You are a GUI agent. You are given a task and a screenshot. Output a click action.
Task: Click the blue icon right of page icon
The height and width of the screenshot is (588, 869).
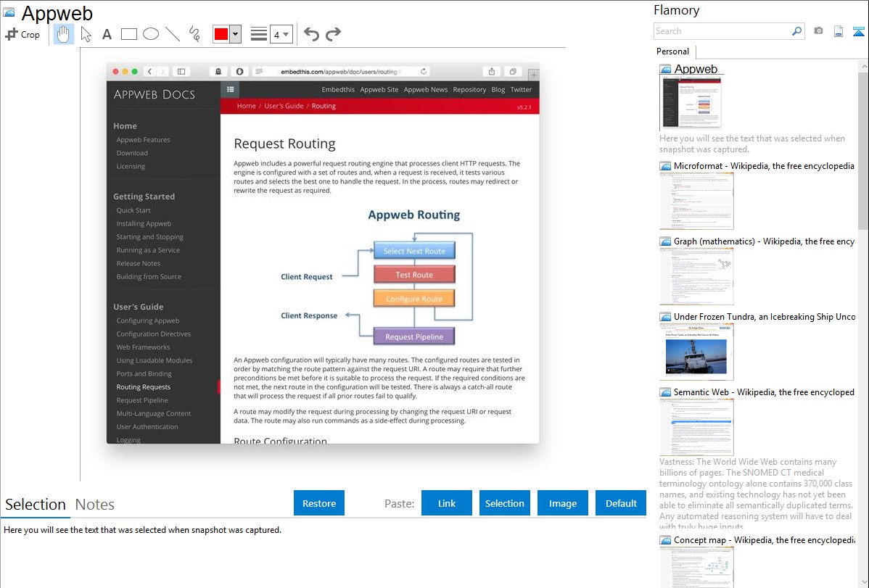(x=858, y=31)
